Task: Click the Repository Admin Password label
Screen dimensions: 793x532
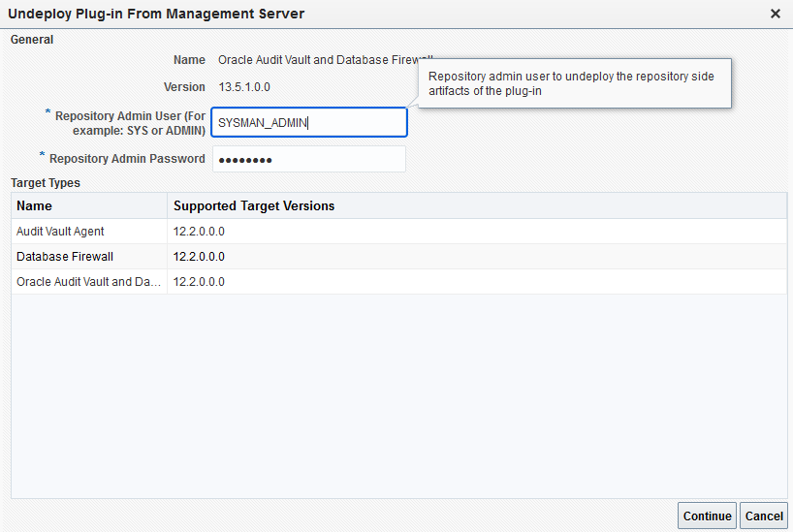Action: (127, 158)
